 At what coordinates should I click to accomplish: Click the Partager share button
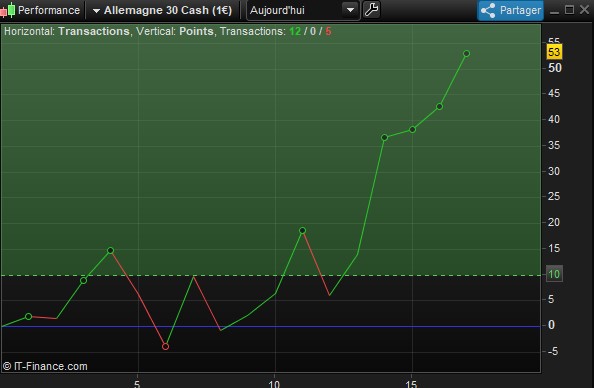point(510,10)
